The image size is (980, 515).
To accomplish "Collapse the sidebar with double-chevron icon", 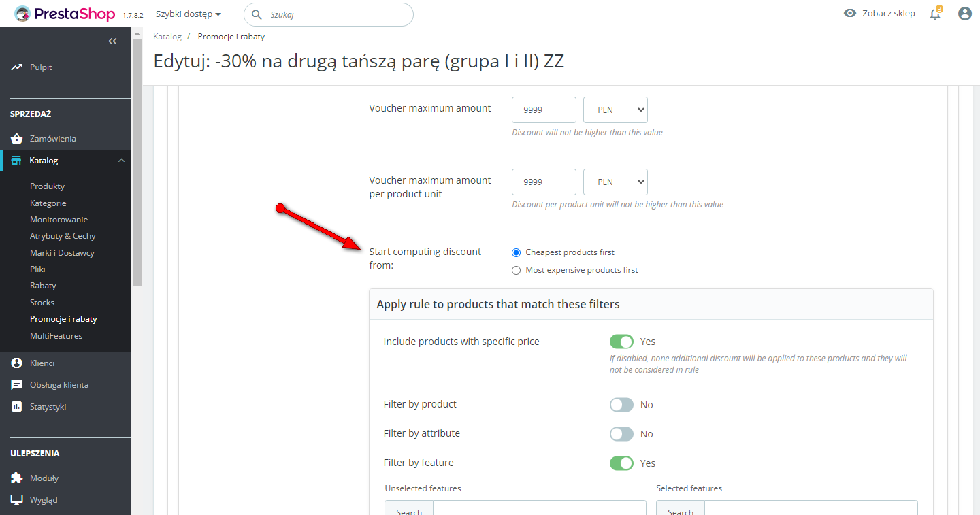I will [112, 41].
